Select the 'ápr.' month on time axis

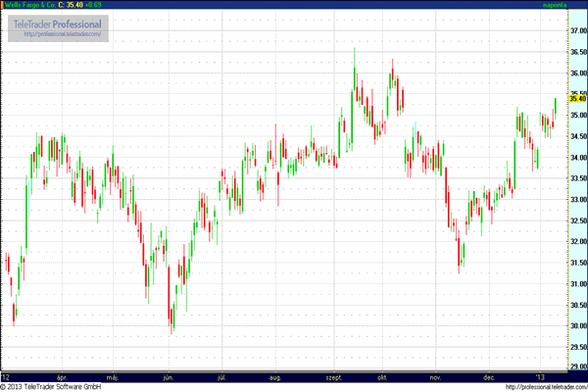coord(62,376)
